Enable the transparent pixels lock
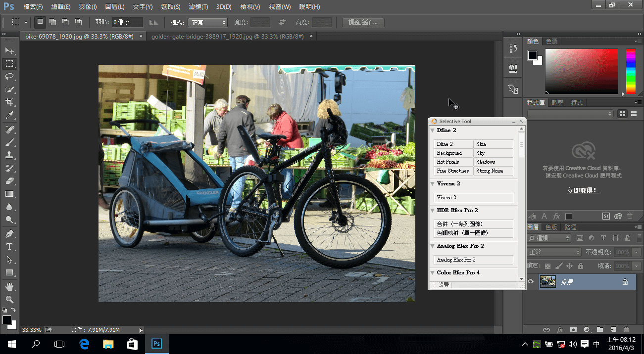Image resolution: width=644 pixels, height=354 pixels. 548,266
